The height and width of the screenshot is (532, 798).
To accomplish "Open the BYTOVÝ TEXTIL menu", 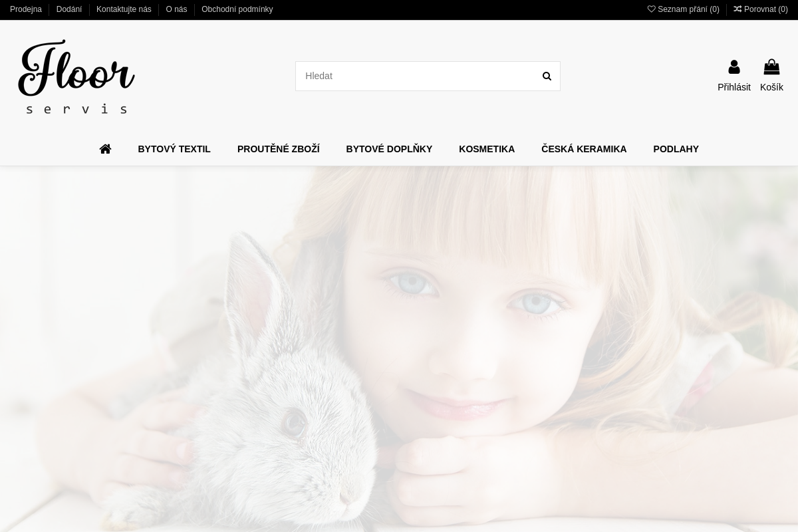I will coord(174,149).
